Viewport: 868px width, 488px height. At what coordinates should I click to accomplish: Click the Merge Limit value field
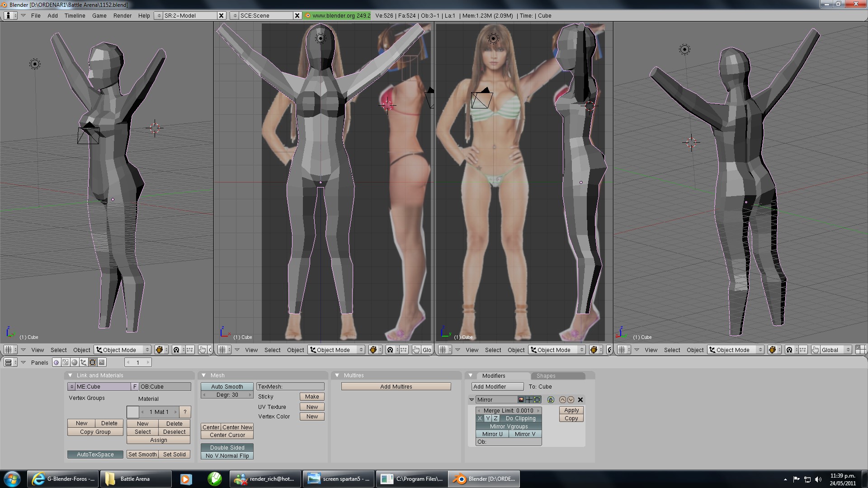tap(508, 411)
